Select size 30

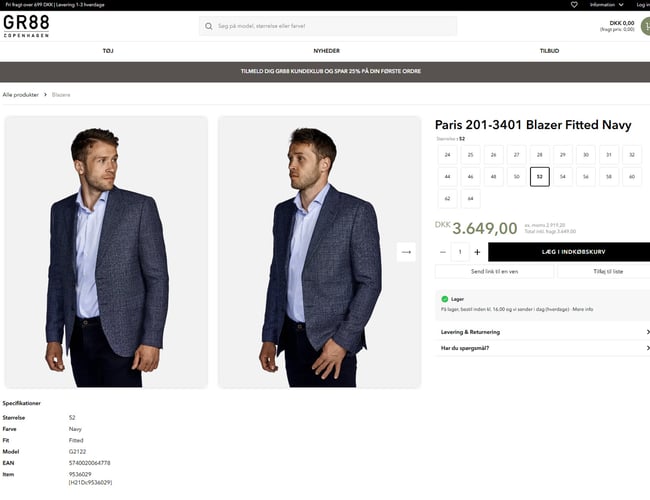(x=586, y=155)
